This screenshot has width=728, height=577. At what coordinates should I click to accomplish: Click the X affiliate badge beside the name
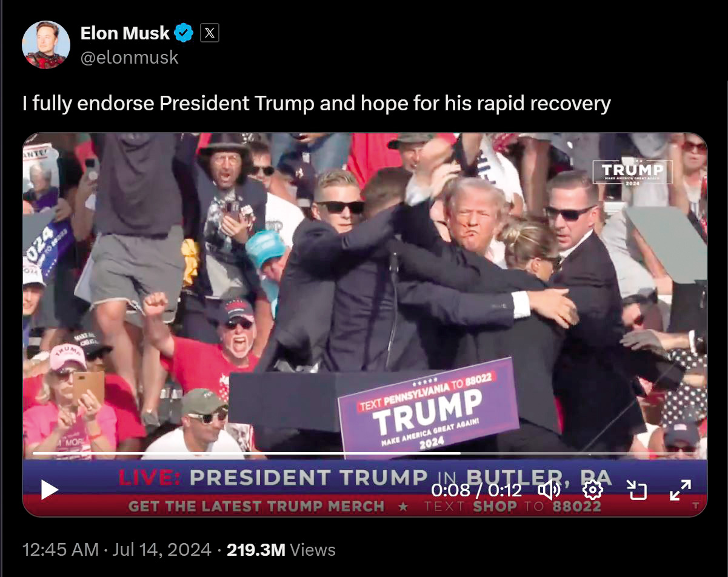(x=209, y=33)
